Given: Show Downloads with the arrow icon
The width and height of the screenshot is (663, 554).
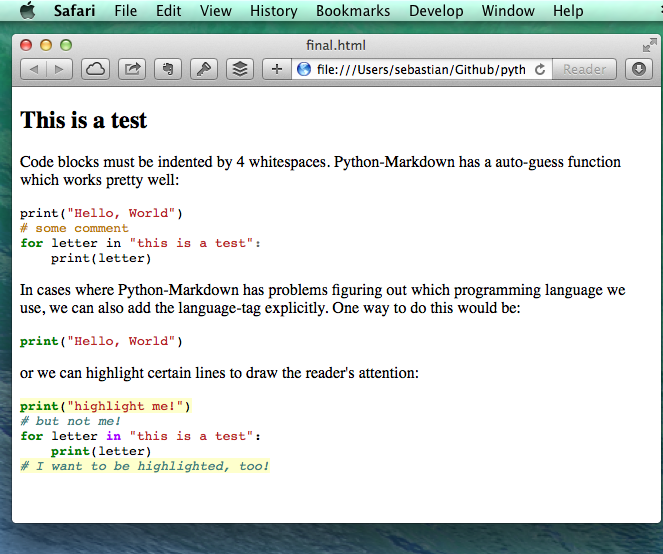Looking at the screenshot, I should (x=638, y=69).
